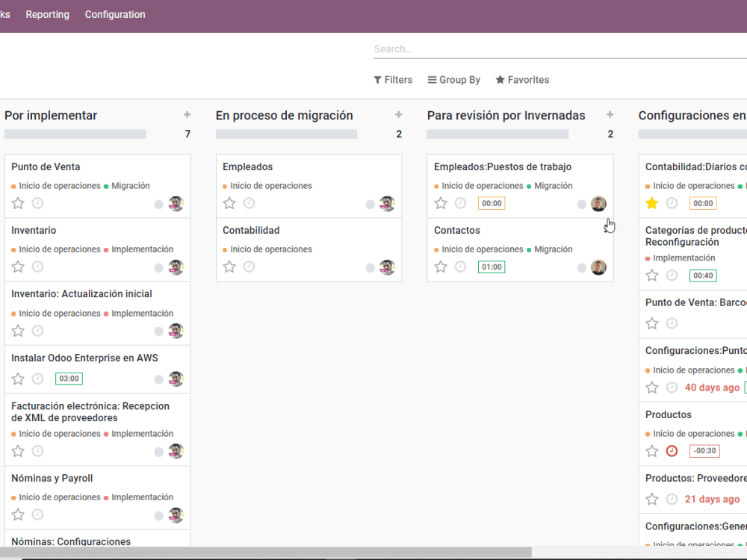This screenshot has width=747, height=560.
Task: Open Facturación electrónica: Recepcion de XML task
Action: point(90,412)
